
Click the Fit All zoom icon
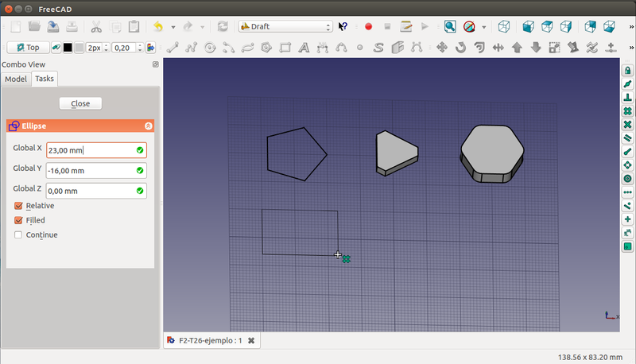[x=450, y=26]
